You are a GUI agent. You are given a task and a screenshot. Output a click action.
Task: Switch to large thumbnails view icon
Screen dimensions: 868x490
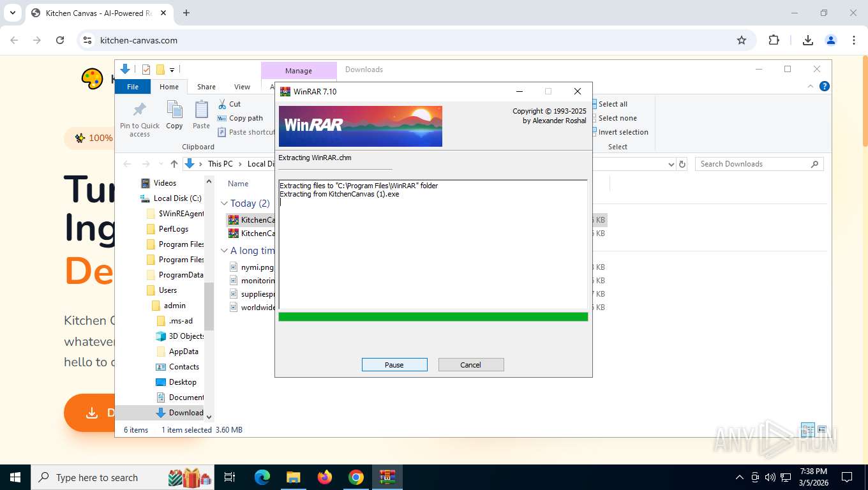pos(822,429)
